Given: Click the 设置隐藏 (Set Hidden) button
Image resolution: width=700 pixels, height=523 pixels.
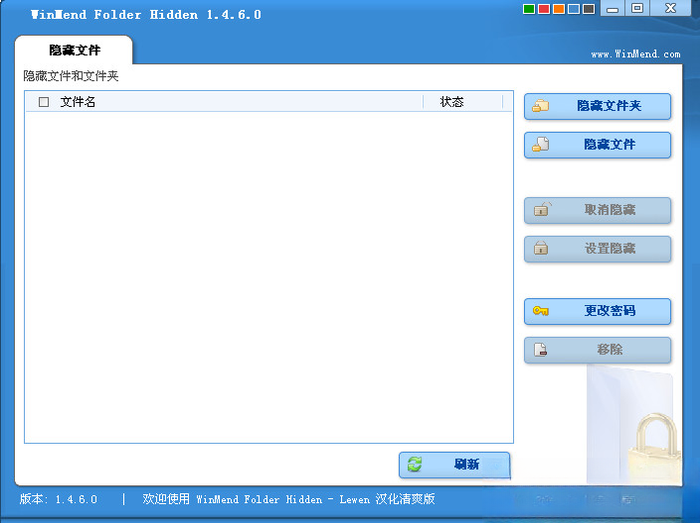Looking at the screenshot, I should coord(597,249).
